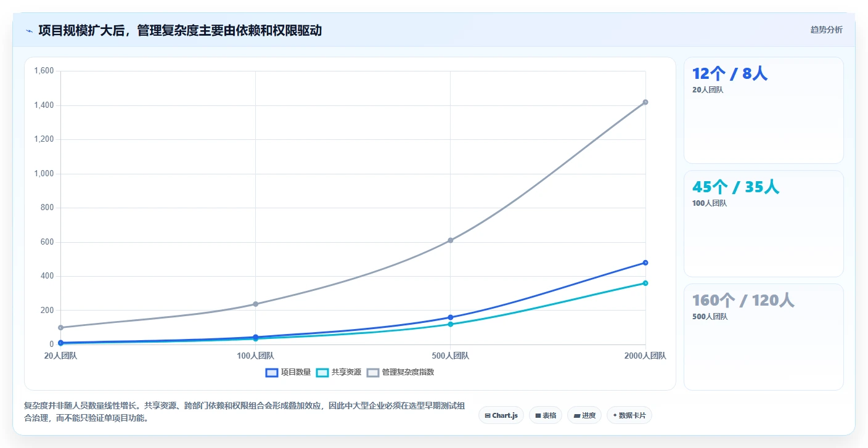Viewport: 868px width, 448px height.
Task: Open the 45个 / 35人 data card
Action: (x=764, y=224)
